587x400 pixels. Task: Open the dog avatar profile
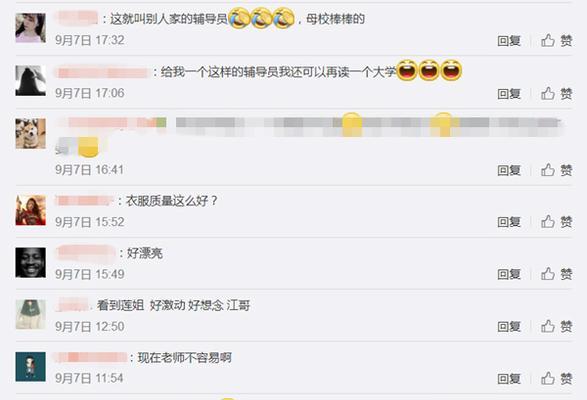[x=31, y=134]
